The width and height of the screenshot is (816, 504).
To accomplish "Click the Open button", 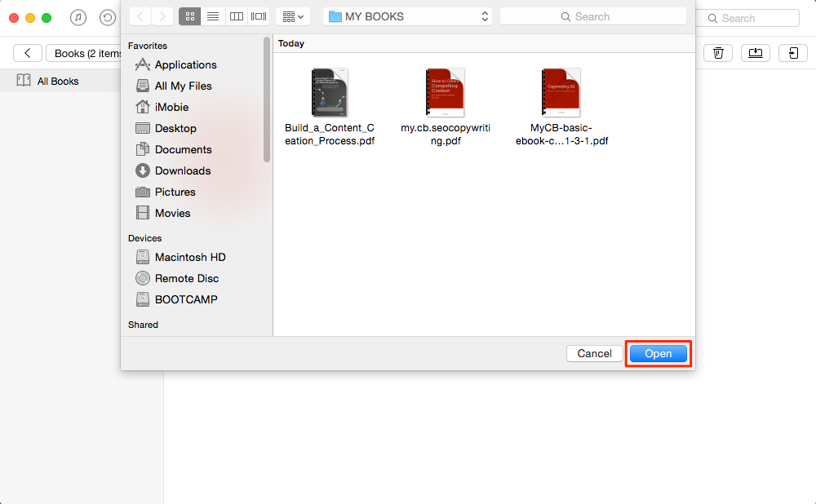I will click(658, 354).
